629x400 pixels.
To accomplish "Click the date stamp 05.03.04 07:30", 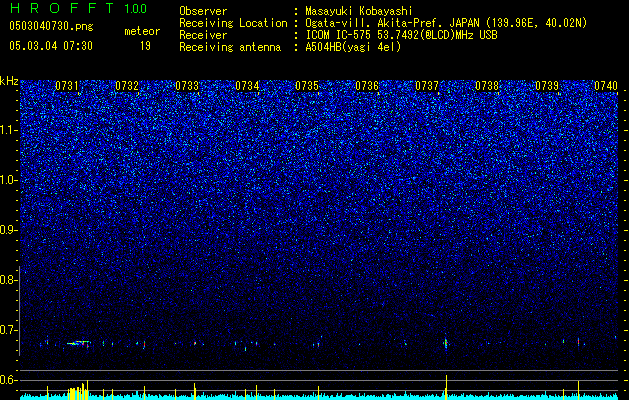I will click(51, 46).
